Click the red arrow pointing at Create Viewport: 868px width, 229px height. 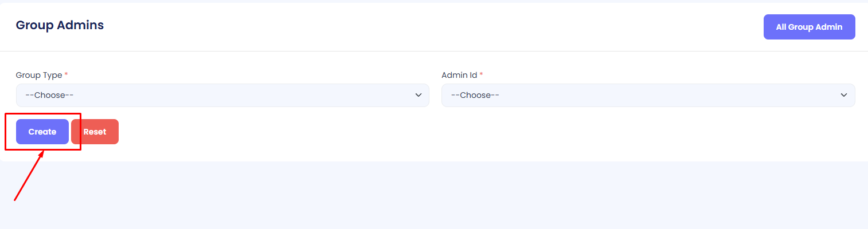pos(29,176)
